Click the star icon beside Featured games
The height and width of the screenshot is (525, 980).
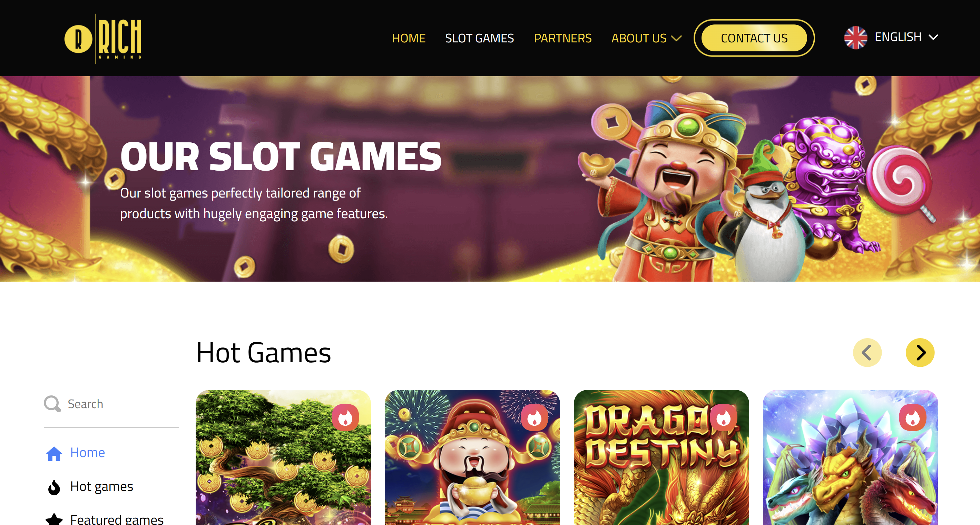coord(54,519)
